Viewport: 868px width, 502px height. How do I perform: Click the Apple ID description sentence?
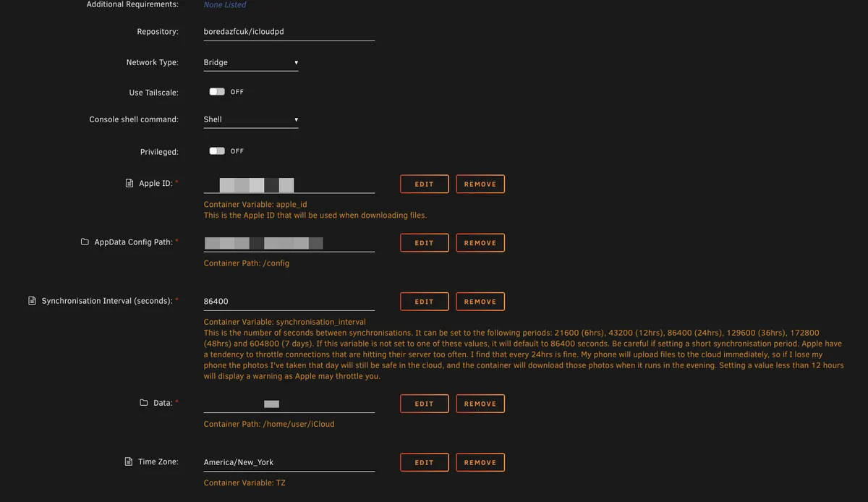(x=315, y=216)
